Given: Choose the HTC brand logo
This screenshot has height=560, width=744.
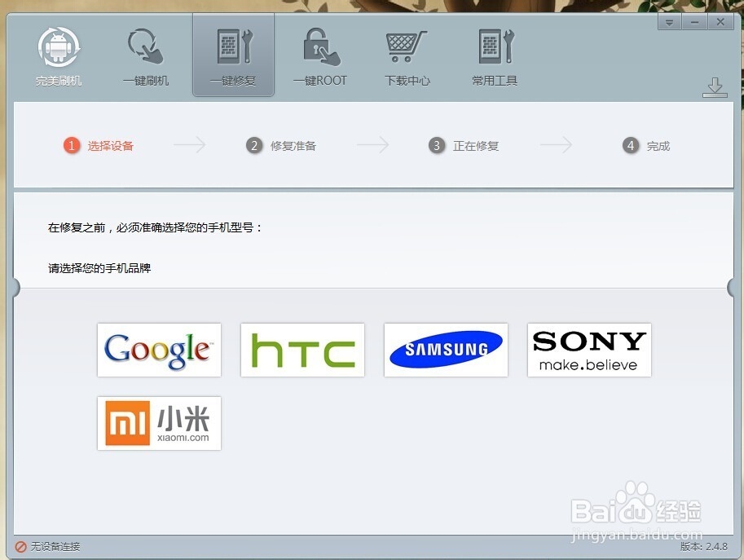Looking at the screenshot, I should tap(302, 351).
